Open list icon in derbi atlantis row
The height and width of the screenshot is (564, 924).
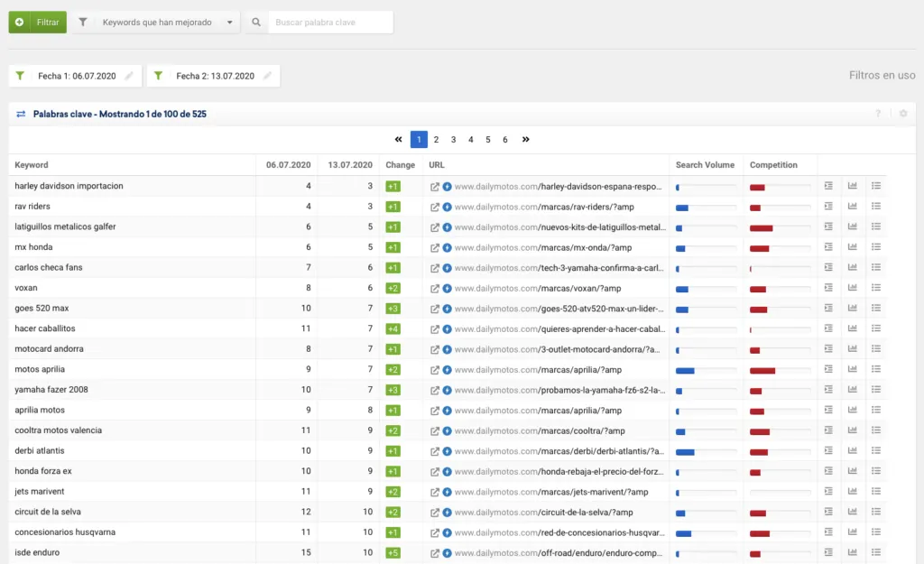[876, 450]
